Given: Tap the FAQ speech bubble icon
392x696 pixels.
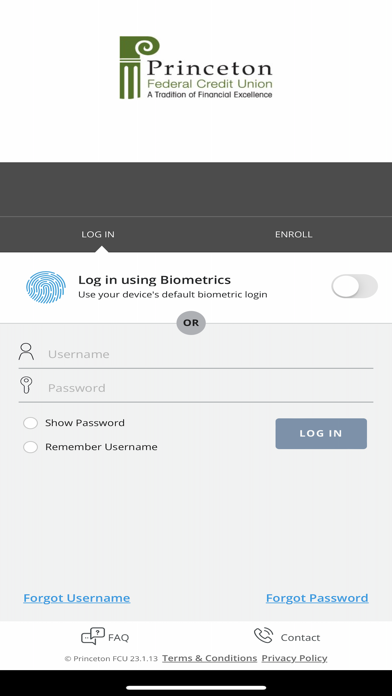Looking at the screenshot, I should [93, 636].
